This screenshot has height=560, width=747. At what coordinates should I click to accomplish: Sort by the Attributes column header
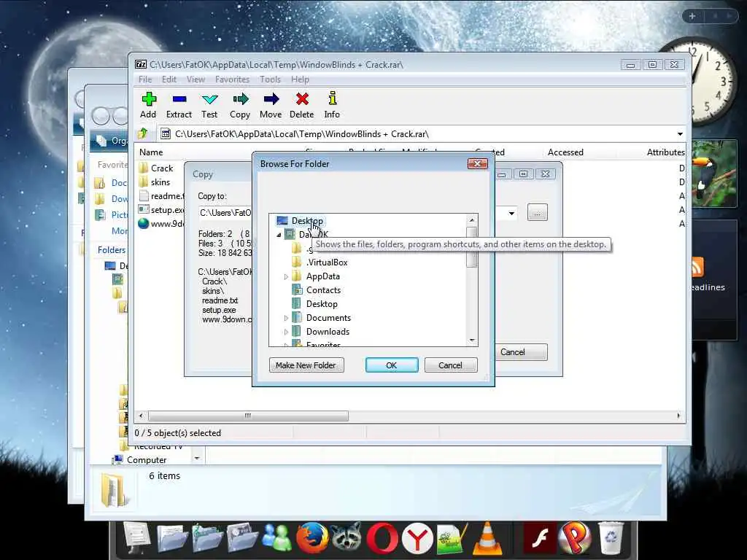coord(665,152)
